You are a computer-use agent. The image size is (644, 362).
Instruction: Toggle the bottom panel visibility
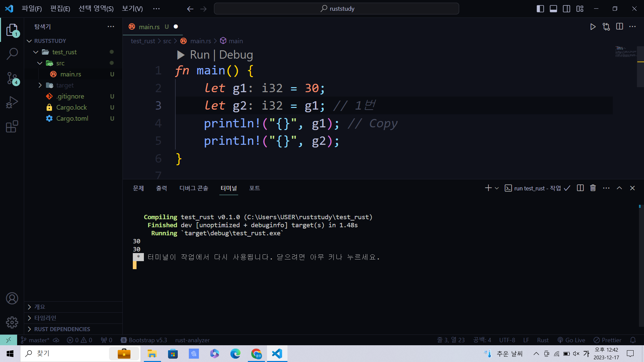point(553,9)
